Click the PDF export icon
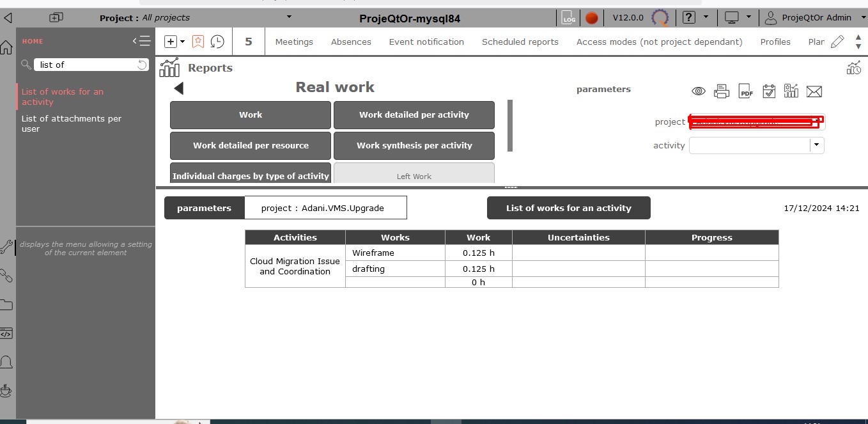This screenshot has height=424, width=868. click(745, 91)
